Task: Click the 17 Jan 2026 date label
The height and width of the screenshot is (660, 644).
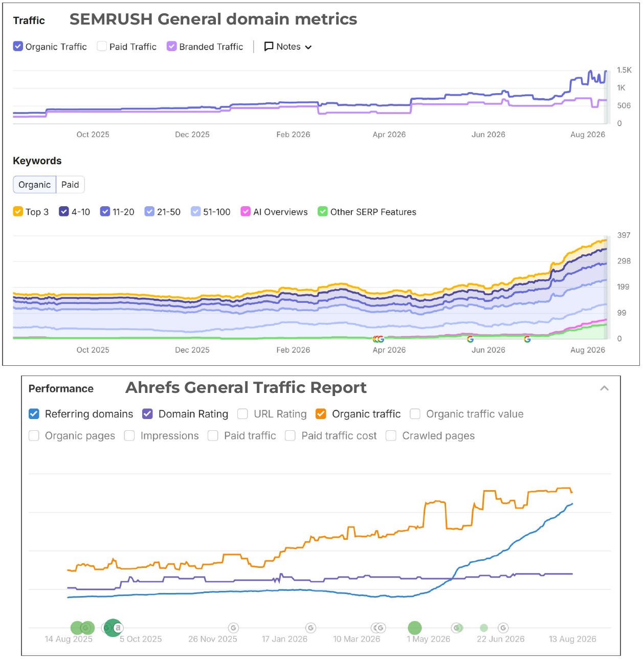Action: click(x=284, y=639)
